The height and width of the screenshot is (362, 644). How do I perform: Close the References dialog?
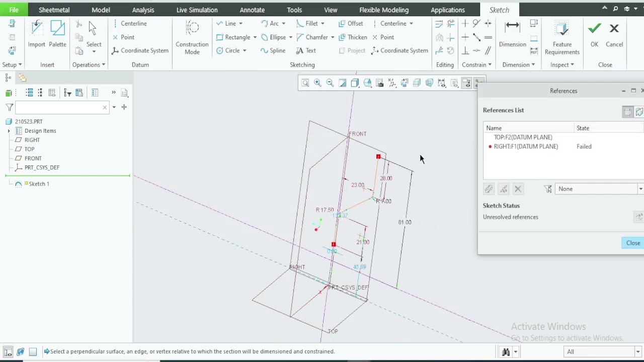633,243
